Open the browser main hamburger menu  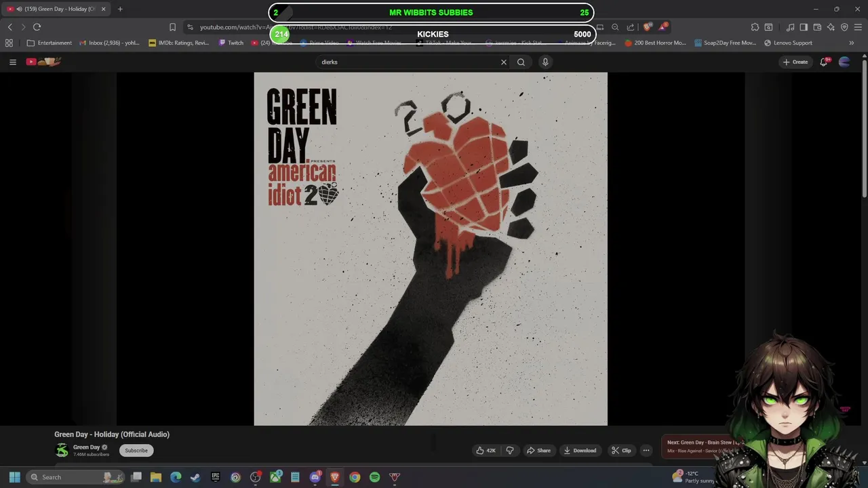[858, 27]
